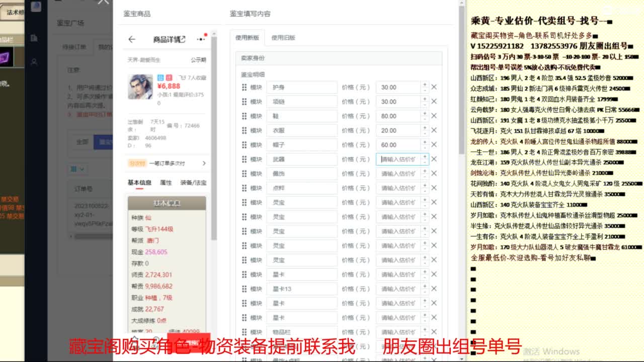Delete the 项链 module row
The height and width of the screenshot is (362, 644).
point(434,102)
